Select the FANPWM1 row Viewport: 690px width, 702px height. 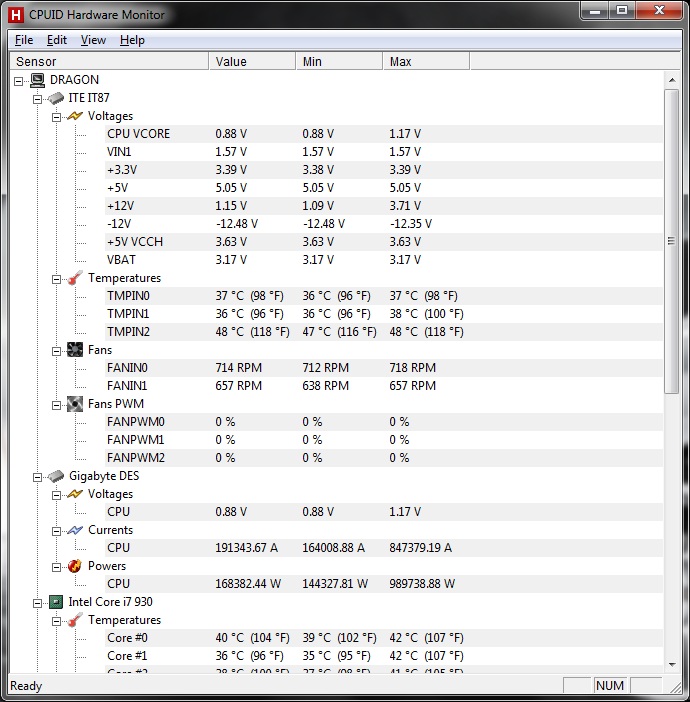[384, 440]
